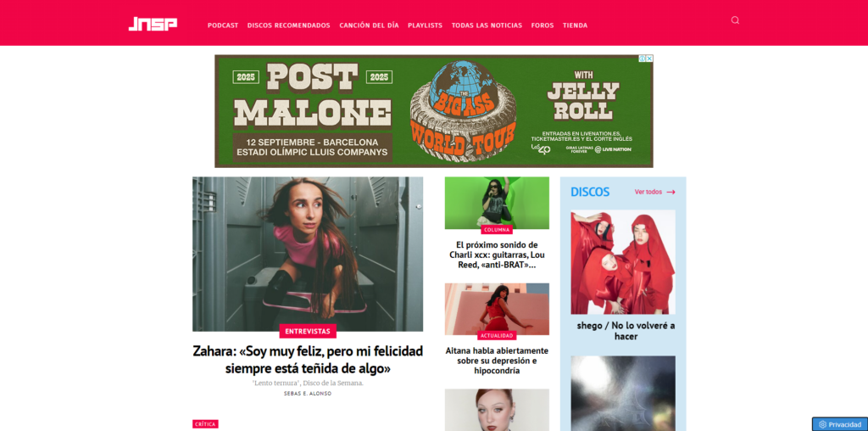
Task: Open the Zahara interview headline
Action: pyautogui.click(x=308, y=360)
